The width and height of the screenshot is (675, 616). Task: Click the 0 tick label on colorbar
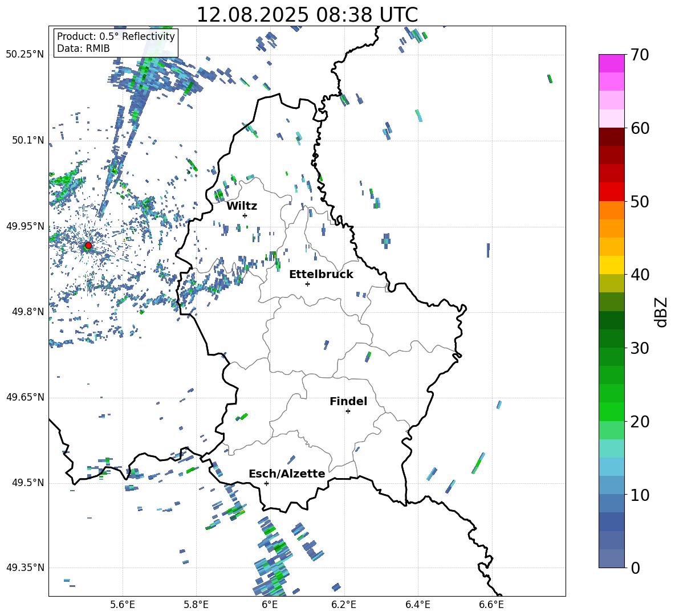click(x=636, y=568)
